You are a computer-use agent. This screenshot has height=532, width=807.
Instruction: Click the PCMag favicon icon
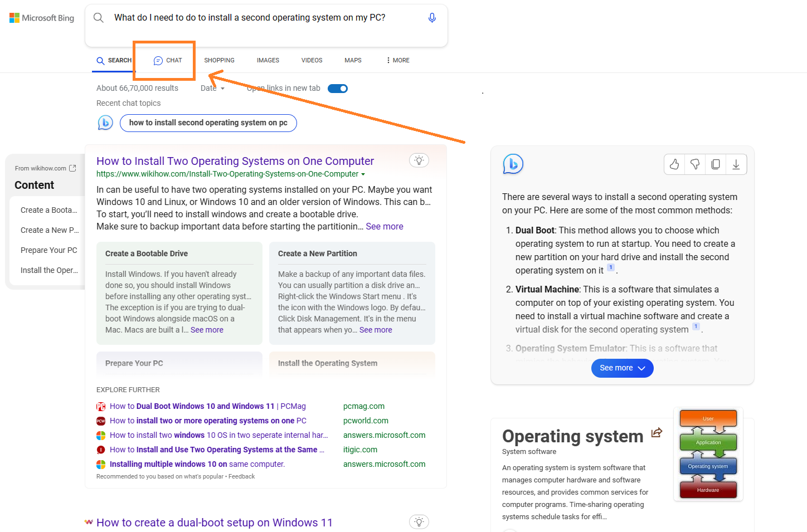click(x=101, y=407)
